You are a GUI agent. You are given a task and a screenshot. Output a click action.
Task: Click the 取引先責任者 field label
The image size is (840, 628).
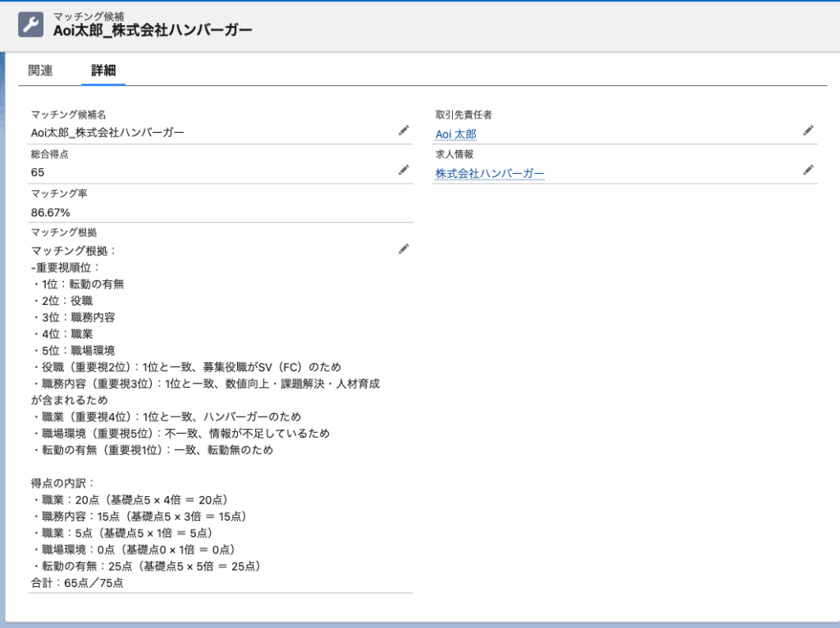click(x=463, y=115)
